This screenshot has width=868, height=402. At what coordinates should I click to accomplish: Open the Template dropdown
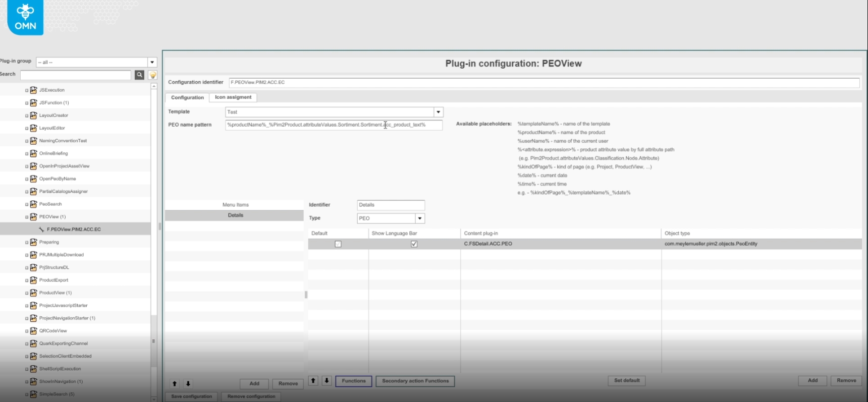(438, 112)
